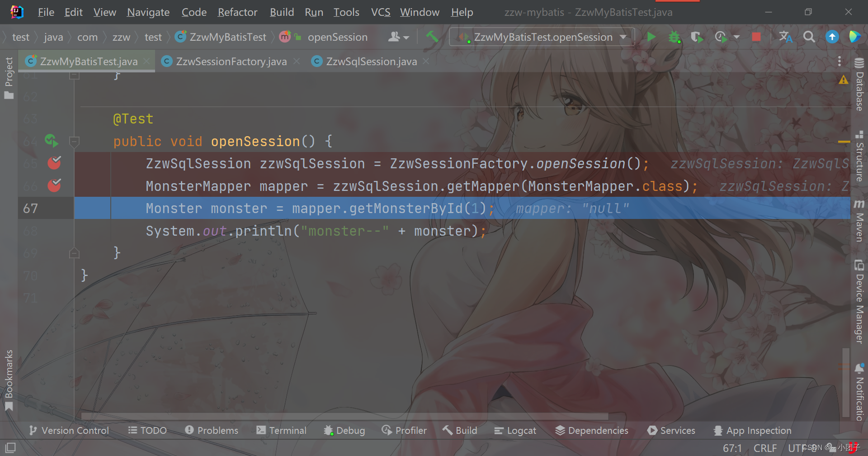
Task: Stop the running process with the red square
Action: coord(756,37)
